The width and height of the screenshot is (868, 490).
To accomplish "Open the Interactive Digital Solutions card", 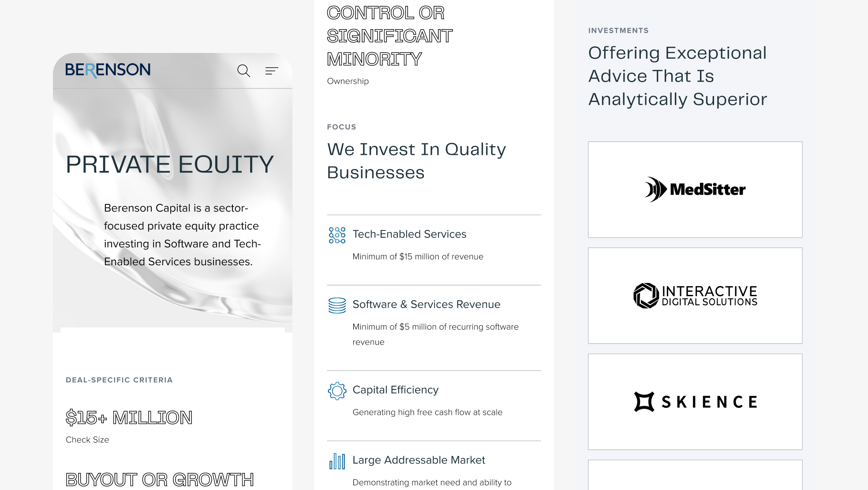I will [695, 295].
